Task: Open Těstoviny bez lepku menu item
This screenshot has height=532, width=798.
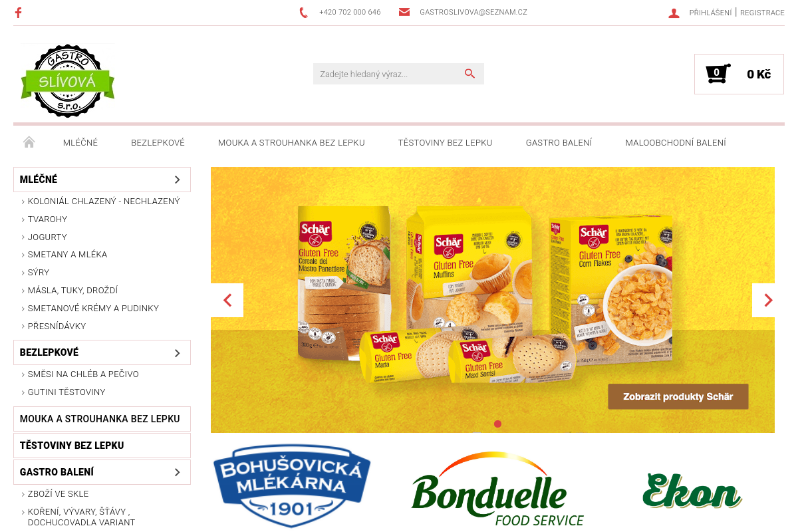Action: tap(445, 142)
